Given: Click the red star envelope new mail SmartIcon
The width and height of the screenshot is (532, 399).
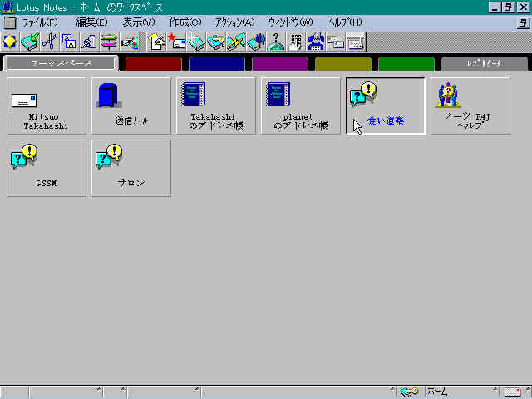Looking at the screenshot, I should 176,42.
